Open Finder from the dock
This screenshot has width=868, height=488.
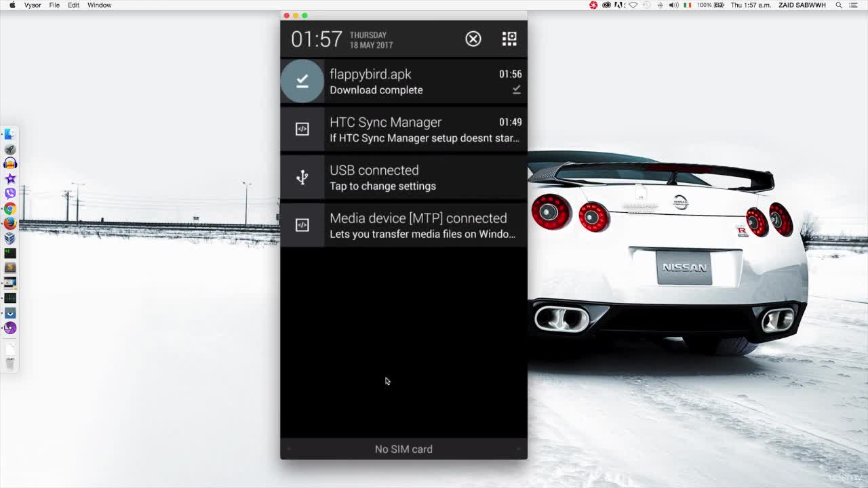coord(9,134)
